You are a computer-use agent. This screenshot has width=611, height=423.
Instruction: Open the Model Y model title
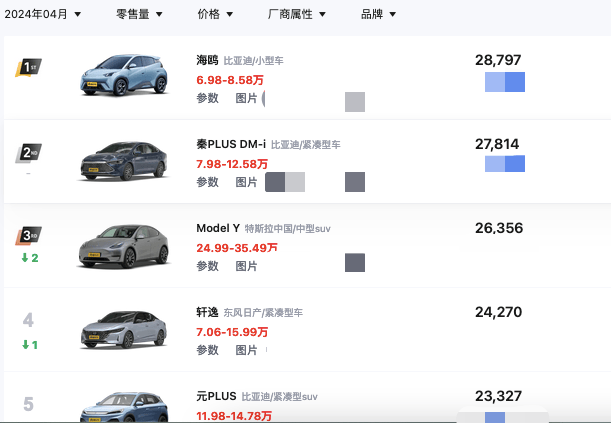click(218, 228)
